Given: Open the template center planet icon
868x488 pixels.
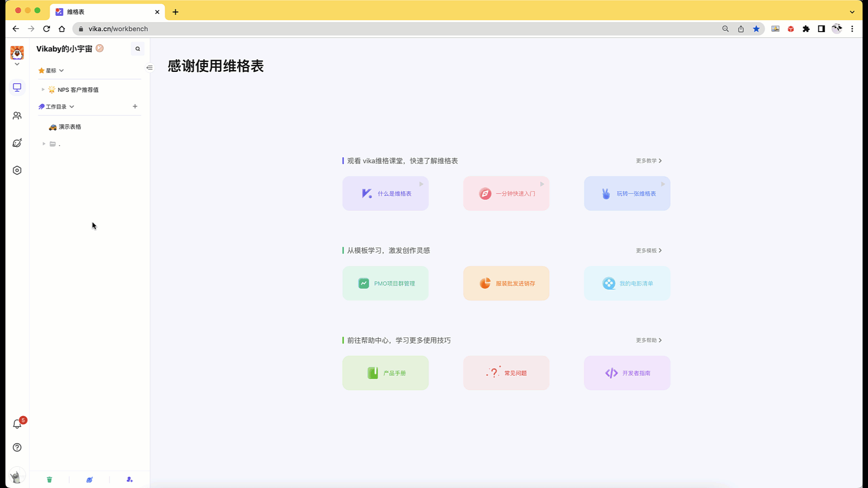Looking at the screenshot, I should click(17, 143).
